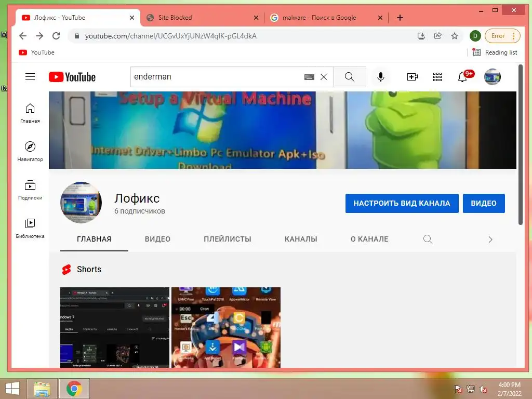The width and height of the screenshot is (532, 399).
Task: Open the Create video camera icon
Action: [412, 77]
